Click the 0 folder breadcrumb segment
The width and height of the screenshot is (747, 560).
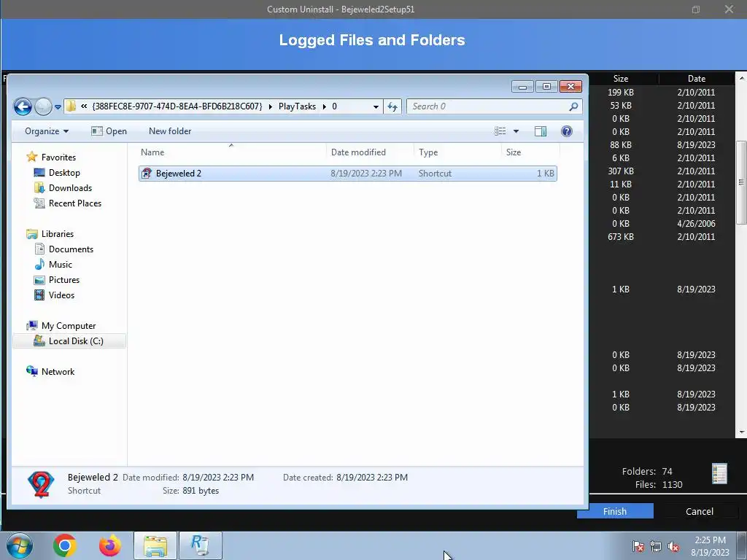point(334,106)
